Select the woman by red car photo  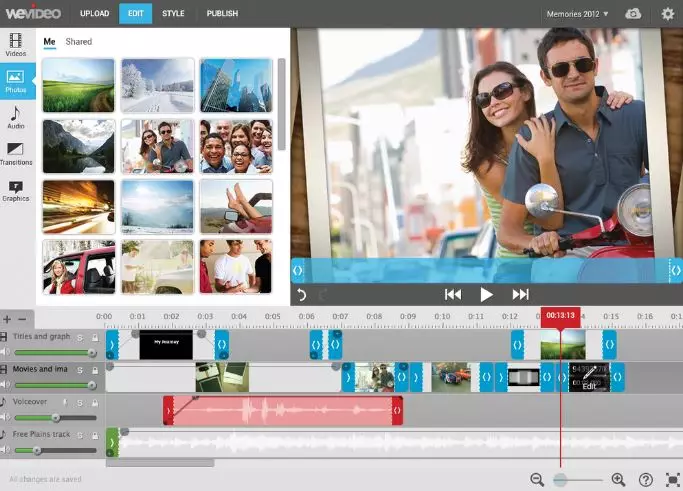pos(79,267)
